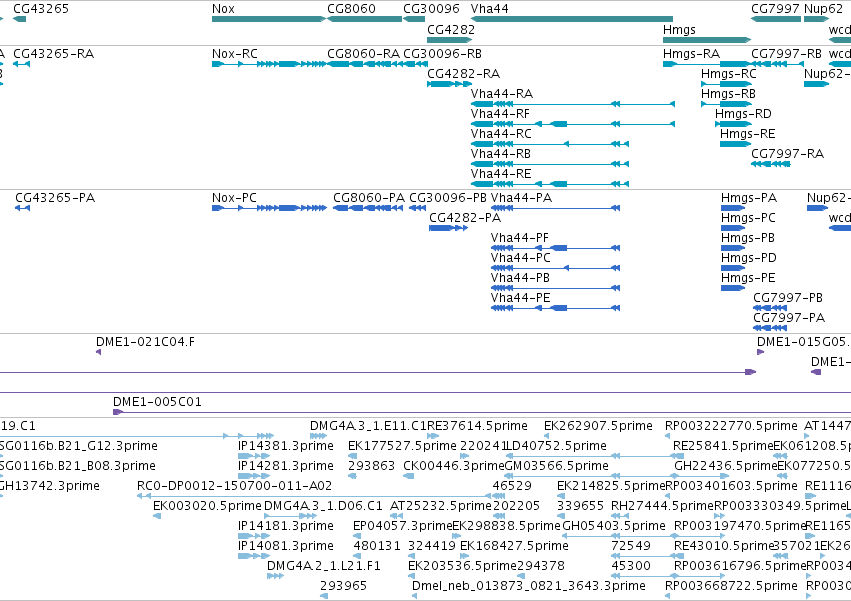This screenshot has height=601, width=851.
Task: Select the Vha44 gene bar
Action: tap(572, 19)
